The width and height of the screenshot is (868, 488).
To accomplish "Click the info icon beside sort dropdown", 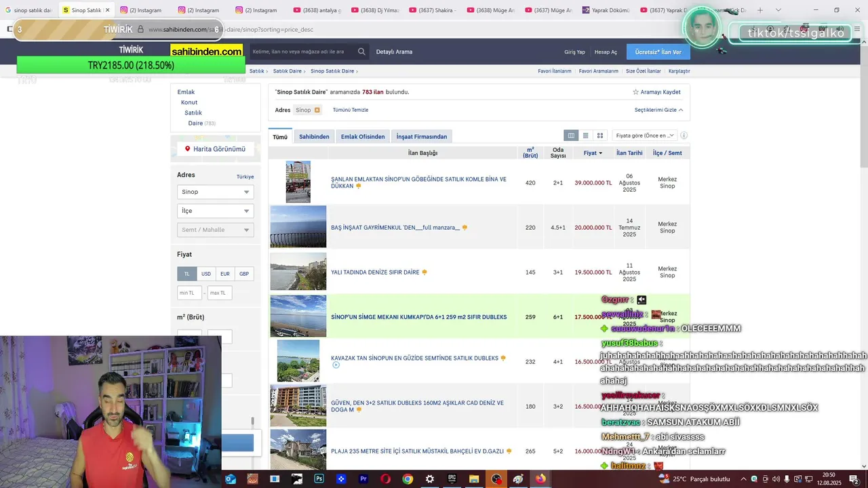I will pyautogui.click(x=684, y=136).
